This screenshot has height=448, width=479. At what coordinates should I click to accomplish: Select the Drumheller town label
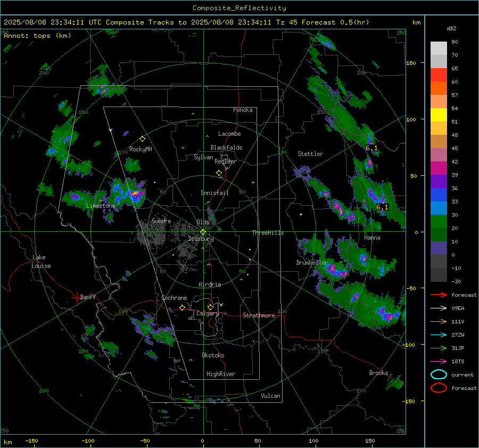pos(312,263)
